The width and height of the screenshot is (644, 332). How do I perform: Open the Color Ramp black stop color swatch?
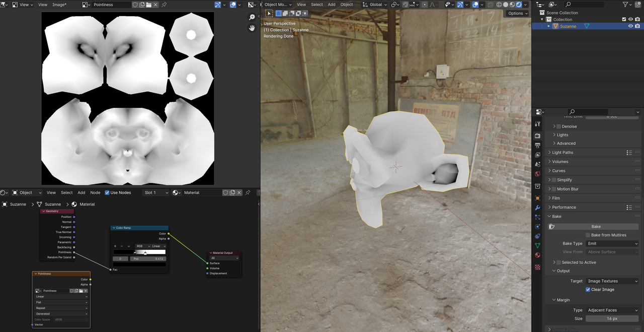pyautogui.click(x=139, y=264)
